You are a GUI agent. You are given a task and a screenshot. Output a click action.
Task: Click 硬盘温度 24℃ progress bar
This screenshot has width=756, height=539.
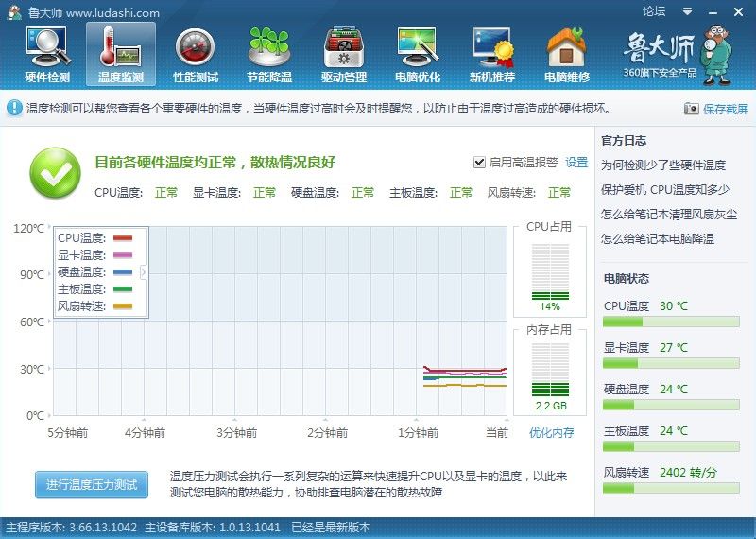[671, 405]
